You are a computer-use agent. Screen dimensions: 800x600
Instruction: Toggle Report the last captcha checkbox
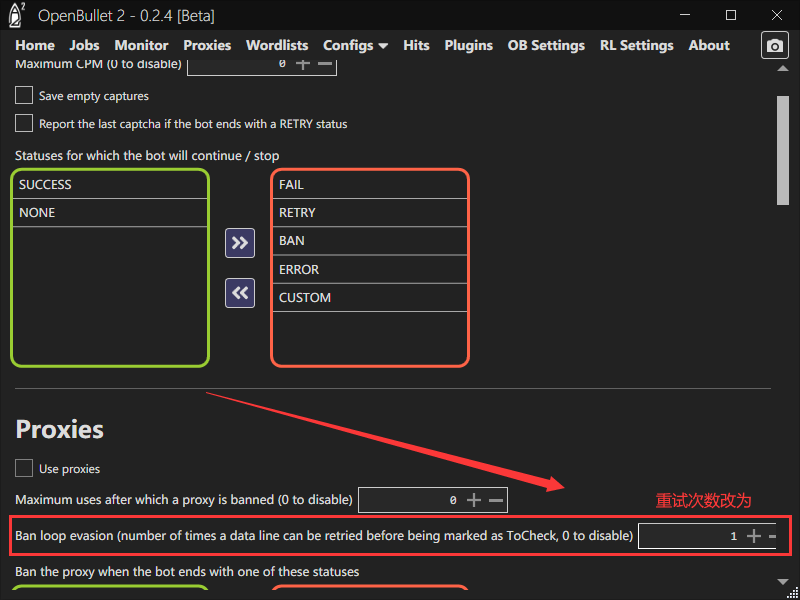pyautogui.click(x=24, y=124)
